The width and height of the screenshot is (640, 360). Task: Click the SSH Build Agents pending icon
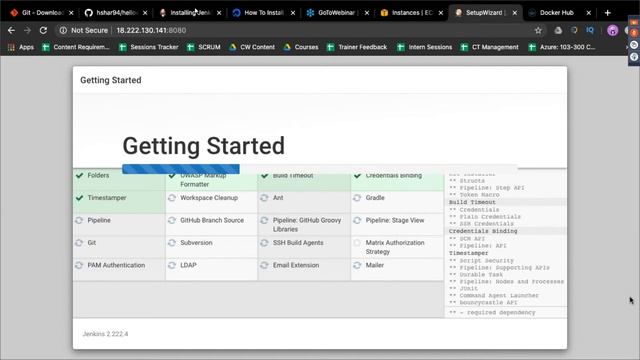coord(264,243)
